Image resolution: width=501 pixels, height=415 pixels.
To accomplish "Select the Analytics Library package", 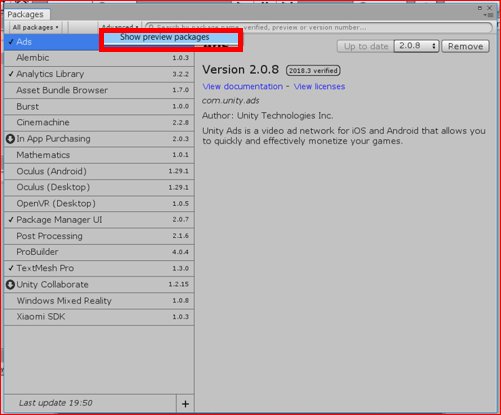I will point(99,74).
